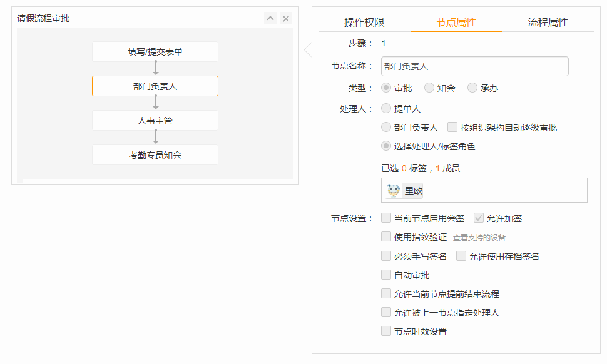Enable 按组织架构自动逐级审批 checkbox
Screen dimensions: 607x364
click(452, 127)
